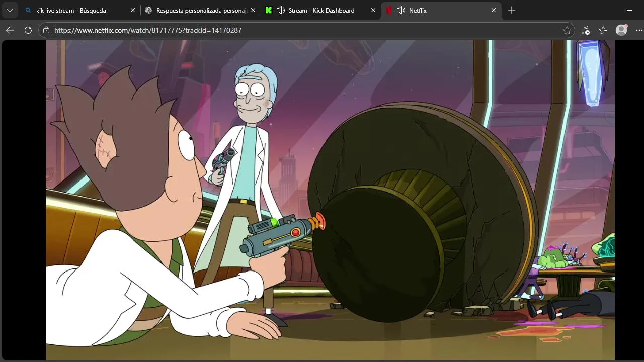Viewport: 644px width, 362px height.
Task: Open the browser profile avatar
Action: pyautogui.click(x=622, y=30)
